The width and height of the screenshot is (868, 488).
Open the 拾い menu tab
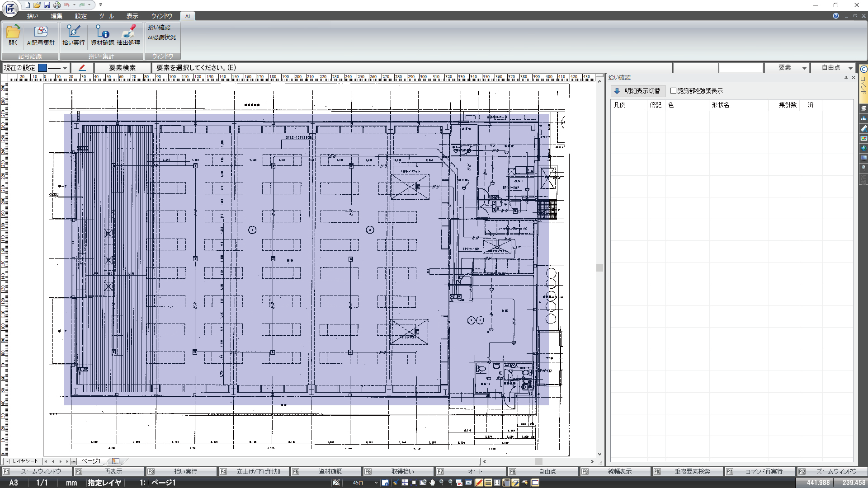pyautogui.click(x=33, y=16)
